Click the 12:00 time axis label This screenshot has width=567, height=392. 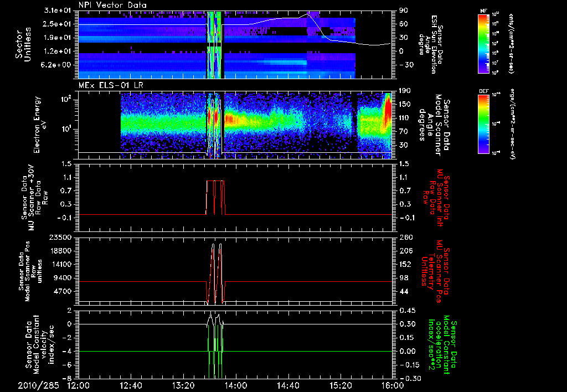tap(79, 385)
